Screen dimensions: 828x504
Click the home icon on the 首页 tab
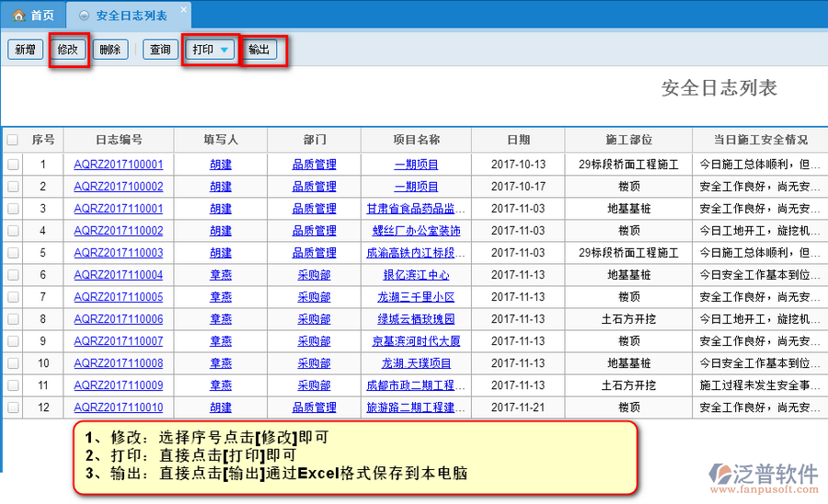coord(18,16)
